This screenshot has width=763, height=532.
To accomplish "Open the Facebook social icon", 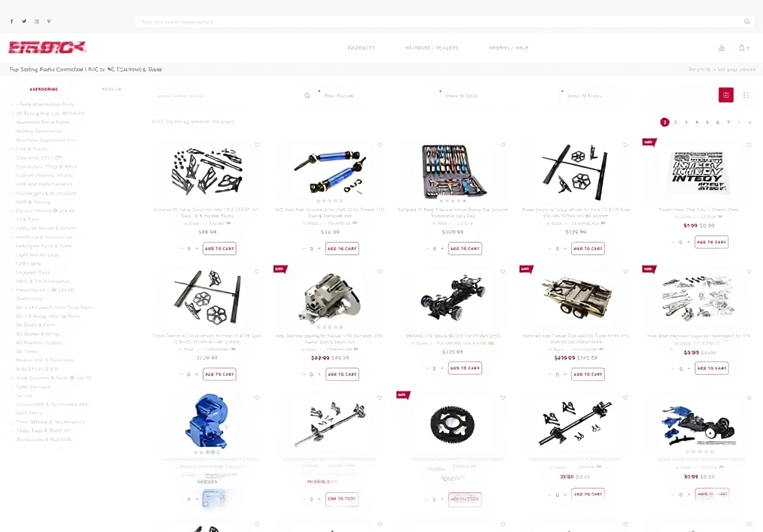I will [11, 21].
